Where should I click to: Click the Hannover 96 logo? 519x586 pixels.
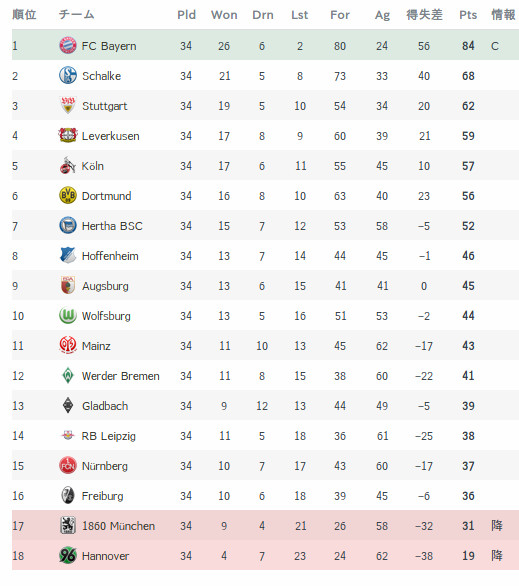[68, 555]
